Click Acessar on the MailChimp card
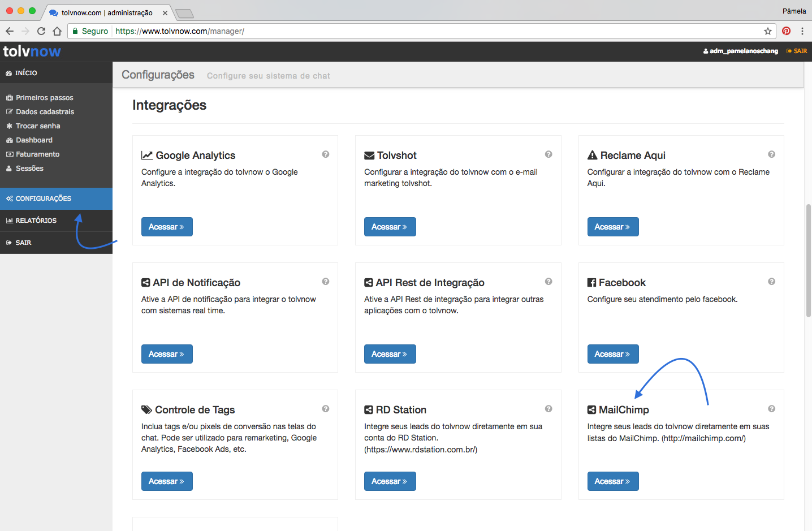This screenshot has height=531, width=812. click(613, 481)
